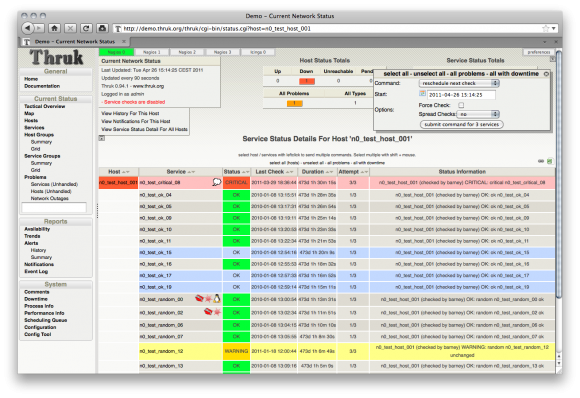Click the small x icon under preferences
Viewport: 580px width, 398px height.
tap(553, 59)
